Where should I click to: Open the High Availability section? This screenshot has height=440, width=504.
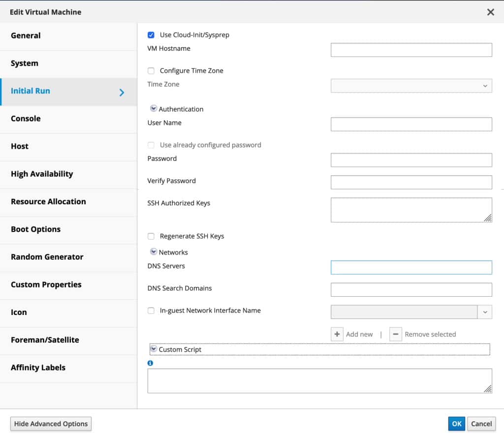[41, 174]
